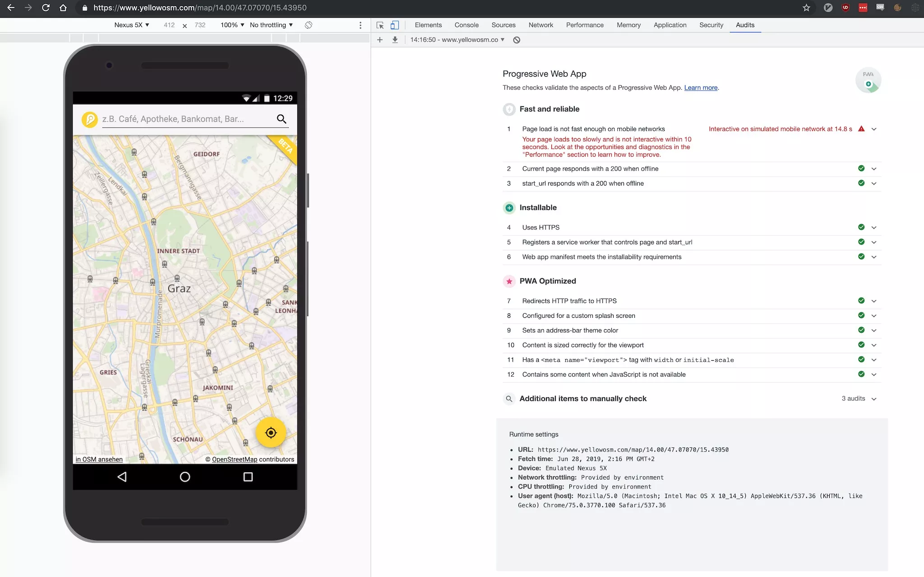The height and width of the screenshot is (577, 924).
Task: Click the inspect element picker icon
Action: 380,25
